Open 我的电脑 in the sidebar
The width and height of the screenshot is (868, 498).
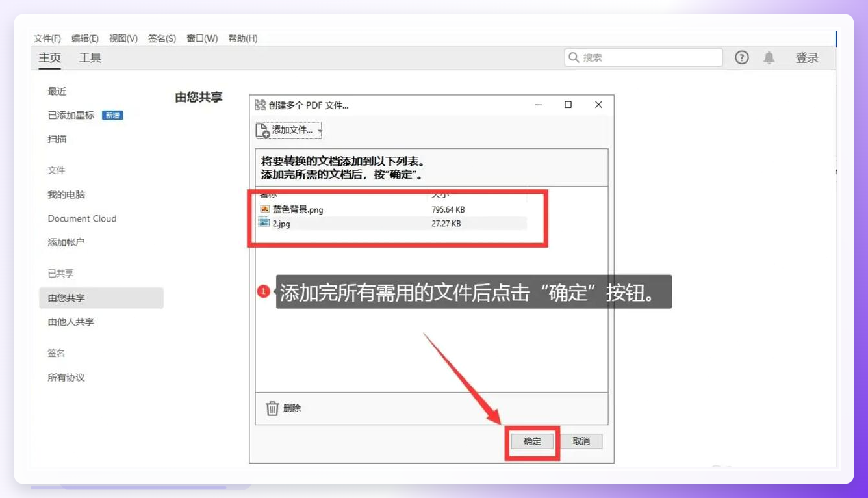click(x=66, y=195)
